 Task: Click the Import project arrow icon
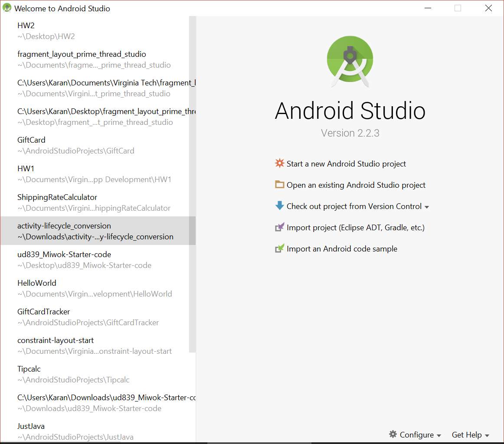pos(280,227)
